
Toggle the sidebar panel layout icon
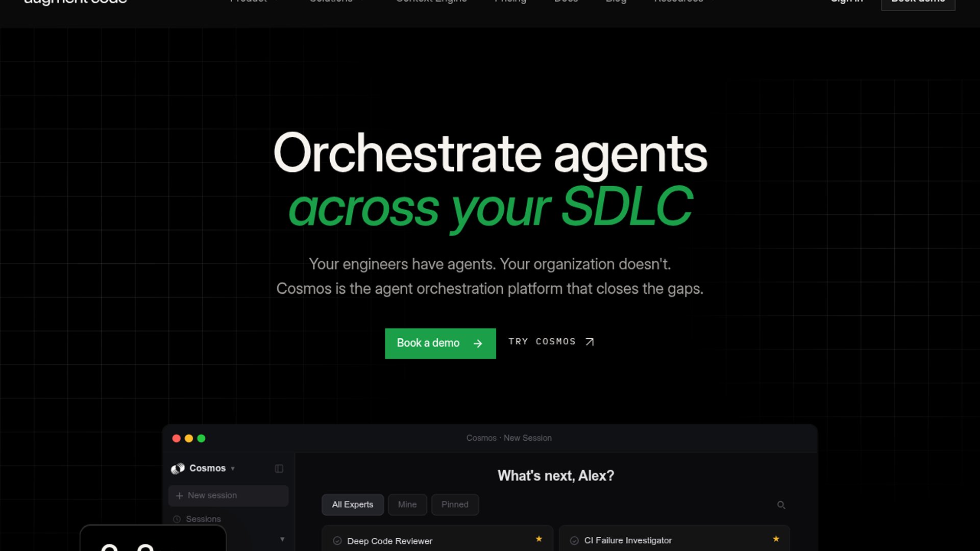coord(279,468)
